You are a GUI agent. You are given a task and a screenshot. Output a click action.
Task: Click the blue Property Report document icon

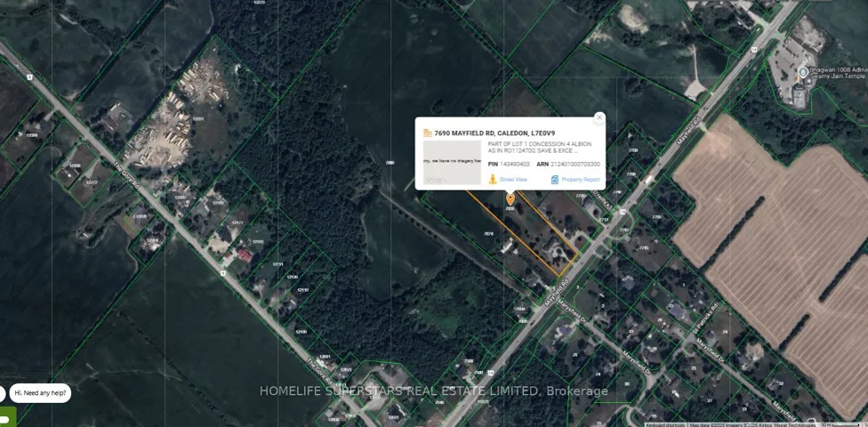click(555, 180)
